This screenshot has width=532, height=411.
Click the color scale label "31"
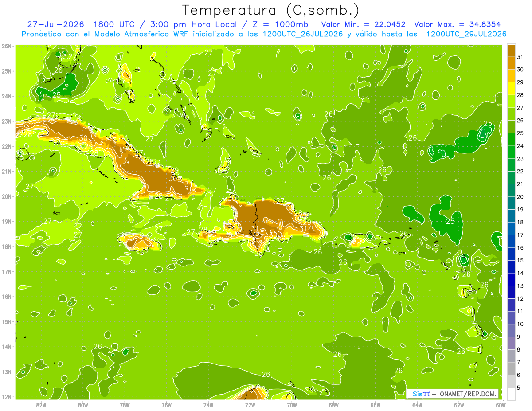tap(520, 57)
